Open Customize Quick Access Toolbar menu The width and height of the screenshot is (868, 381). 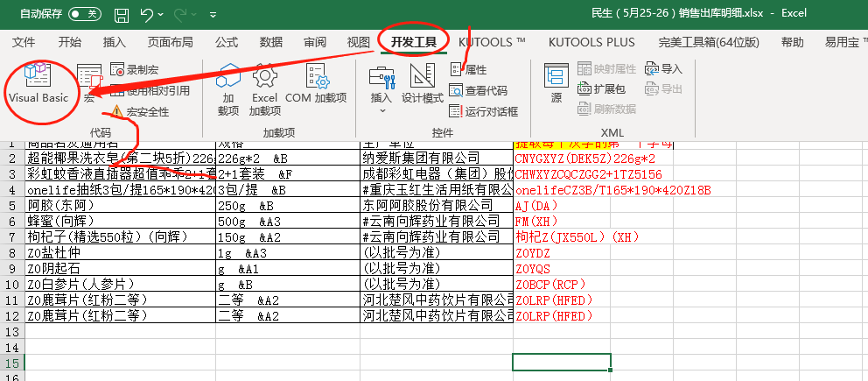click(213, 15)
